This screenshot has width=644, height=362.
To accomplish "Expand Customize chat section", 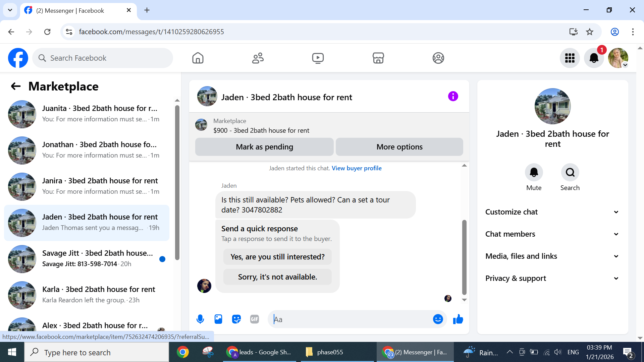I will pos(552,212).
